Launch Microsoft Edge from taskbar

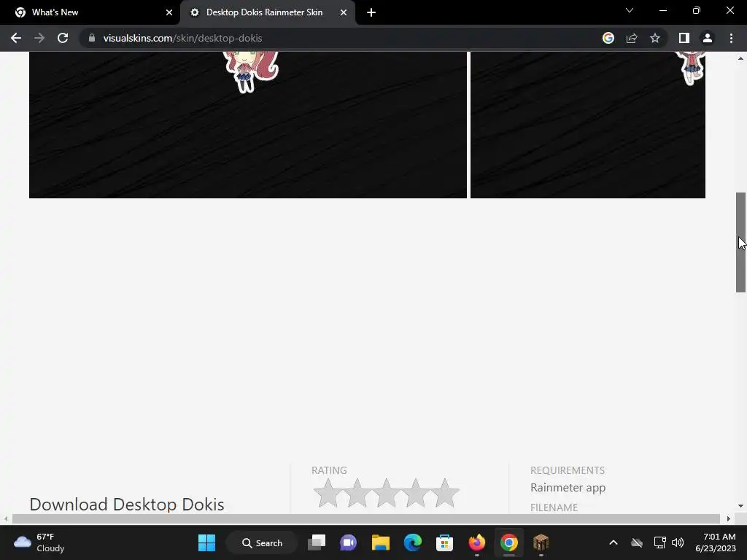point(413,542)
